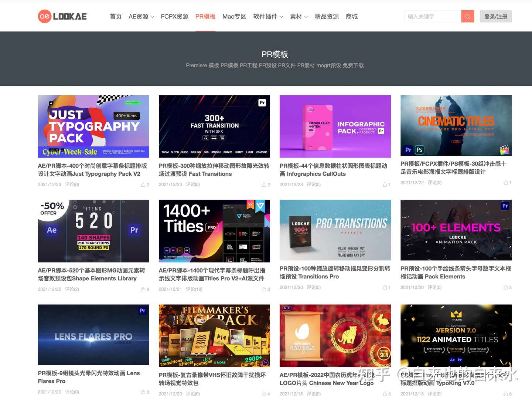Like the Fast Transitions post thumbs-up
The image size is (532, 396).
click(266, 185)
